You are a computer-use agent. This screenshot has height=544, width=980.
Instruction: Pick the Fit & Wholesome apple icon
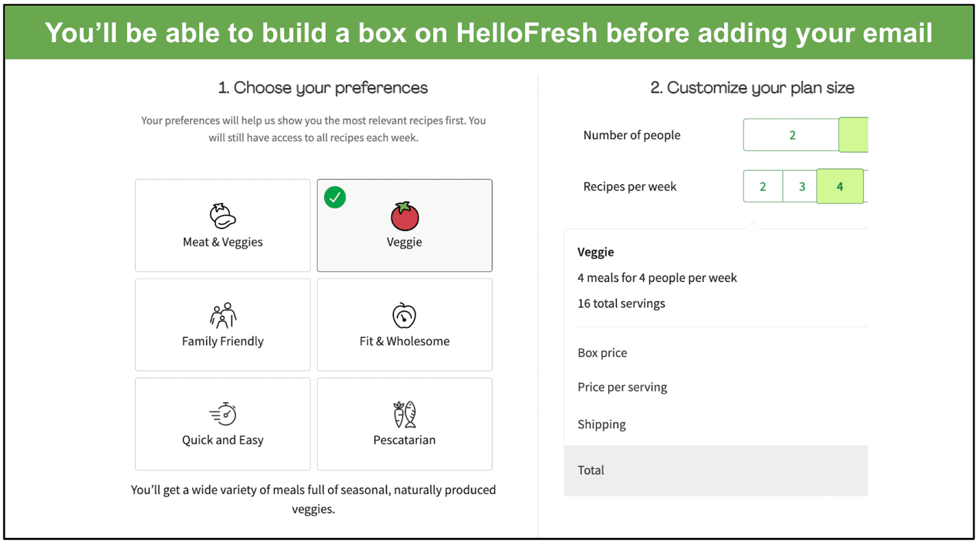coord(404,315)
